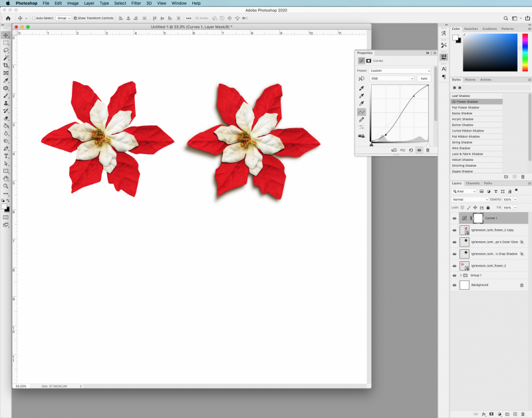Select the Lasso tool
Screen dimensions: 532x418
6,51
